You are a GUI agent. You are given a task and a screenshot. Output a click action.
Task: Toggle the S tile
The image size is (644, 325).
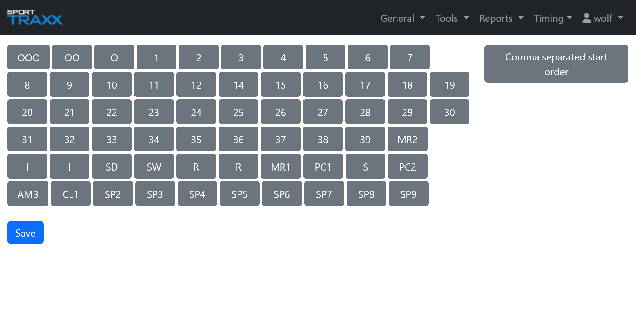click(365, 167)
